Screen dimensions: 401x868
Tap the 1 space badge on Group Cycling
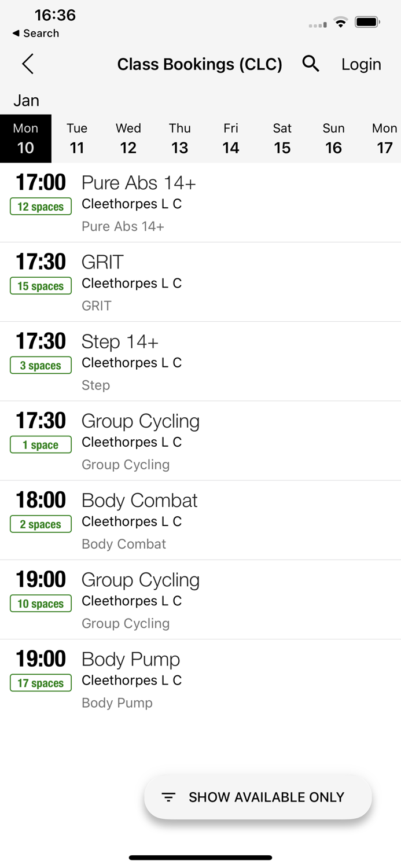41,444
